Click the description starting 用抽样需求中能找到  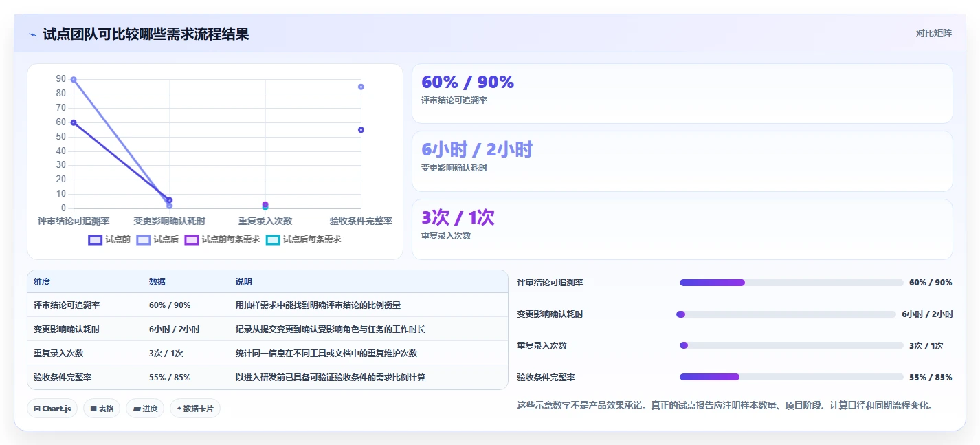[x=318, y=305]
